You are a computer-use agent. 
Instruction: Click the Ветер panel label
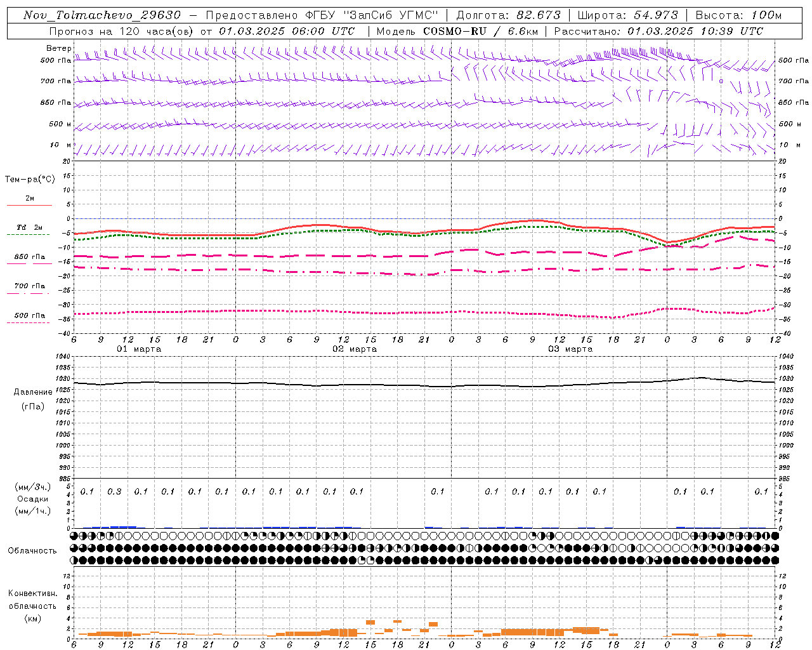pos(58,48)
